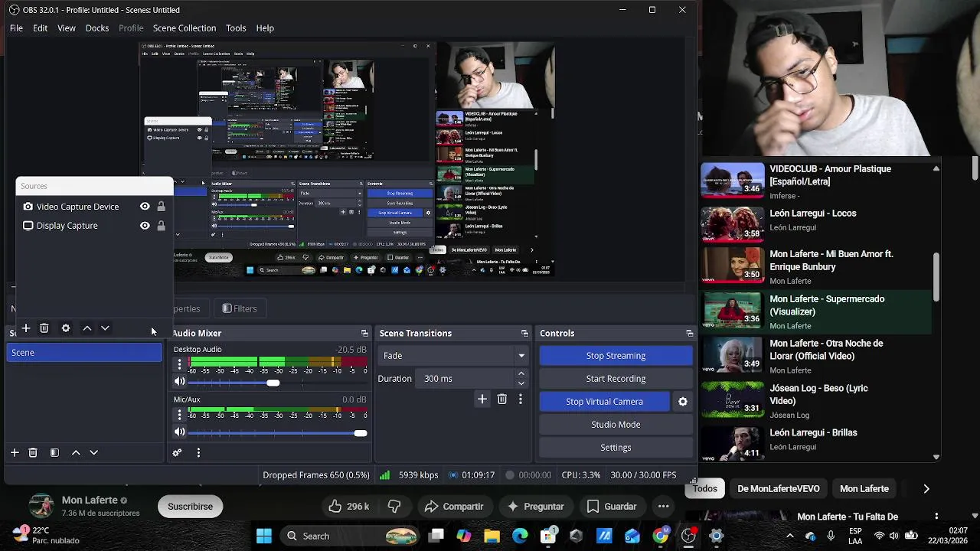Viewport: 980px width, 551px height.
Task: Like the YouTube video (296 k)
Action: pyautogui.click(x=349, y=506)
